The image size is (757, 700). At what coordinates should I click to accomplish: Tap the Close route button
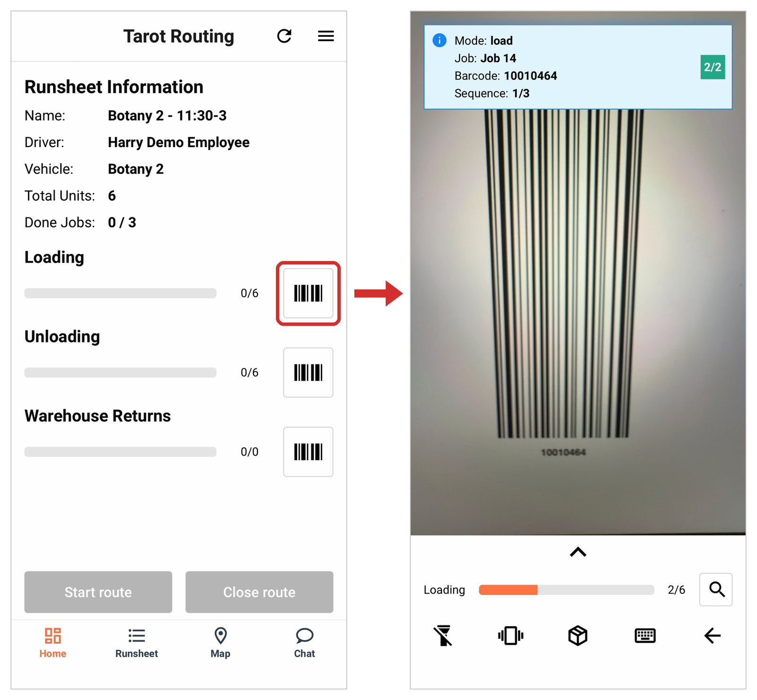click(259, 592)
